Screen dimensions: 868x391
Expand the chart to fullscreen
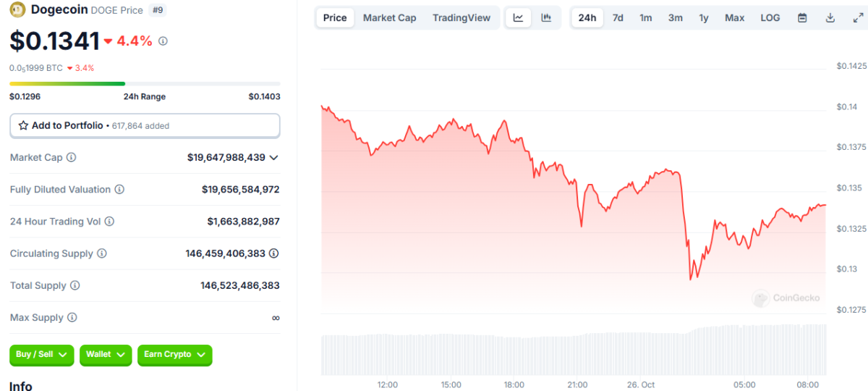click(858, 17)
